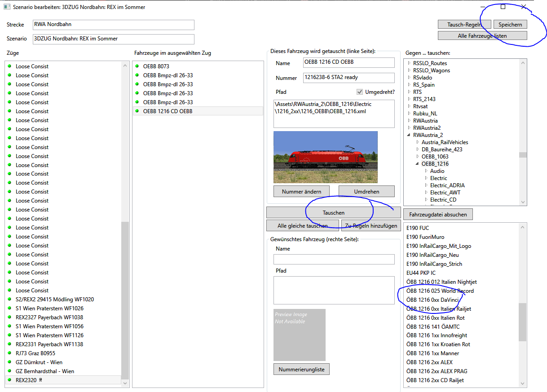Click Alle Fahrzeuge listen
Viewport: 547px width, 392px height.
click(482, 35)
